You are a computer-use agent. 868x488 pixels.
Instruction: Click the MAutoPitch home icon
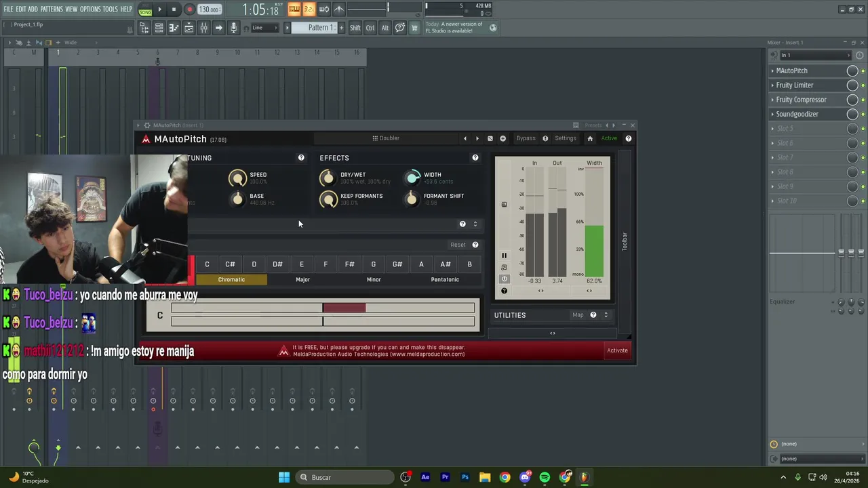tap(590, 138)
